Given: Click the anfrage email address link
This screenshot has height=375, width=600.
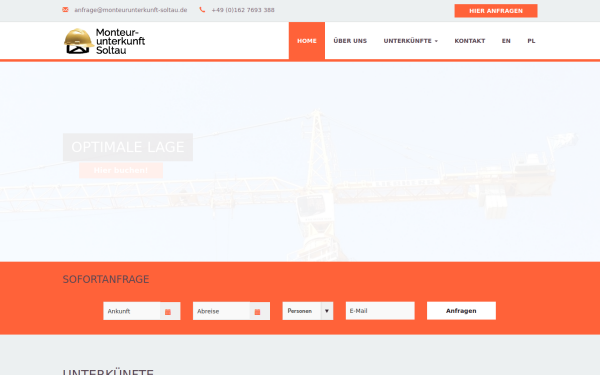Looking at the screenshot, I should 130,10.
